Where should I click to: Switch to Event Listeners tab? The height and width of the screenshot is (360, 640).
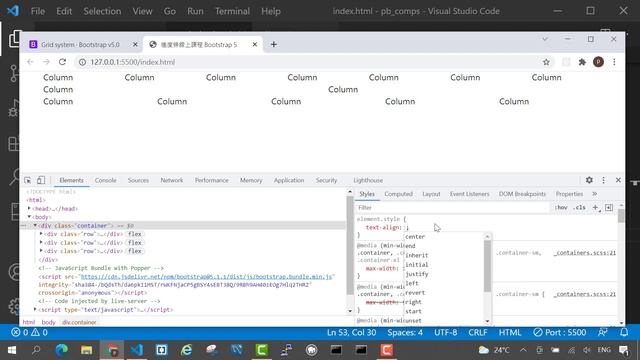(x=469, y=194)
